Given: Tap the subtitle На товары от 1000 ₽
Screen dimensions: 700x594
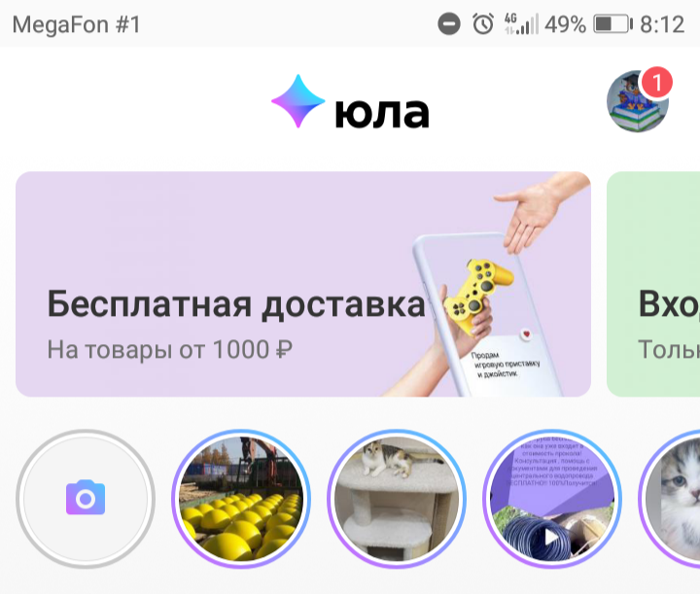Looking at the screenshot, I should pyautogui.click(x=169, y=349).
